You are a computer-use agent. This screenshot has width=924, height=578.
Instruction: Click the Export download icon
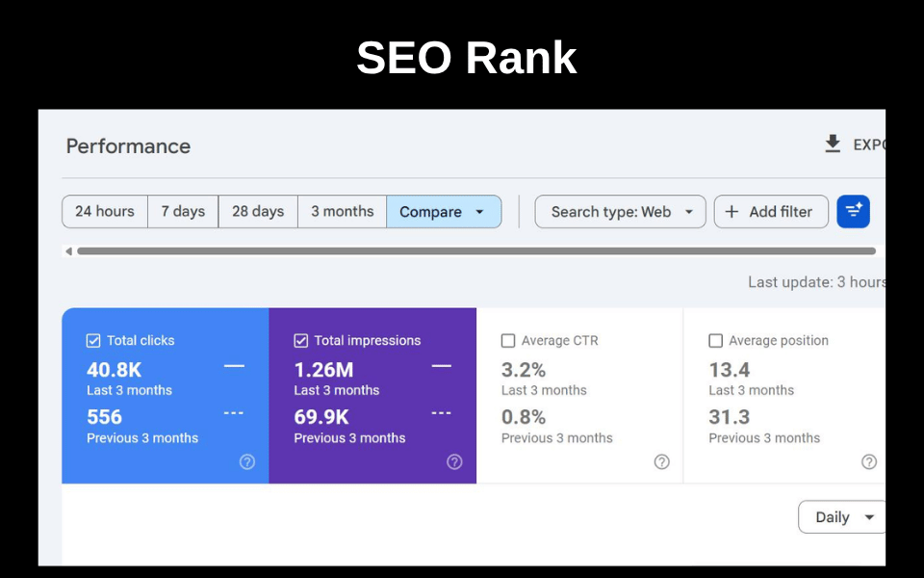[x=832, y=144]
